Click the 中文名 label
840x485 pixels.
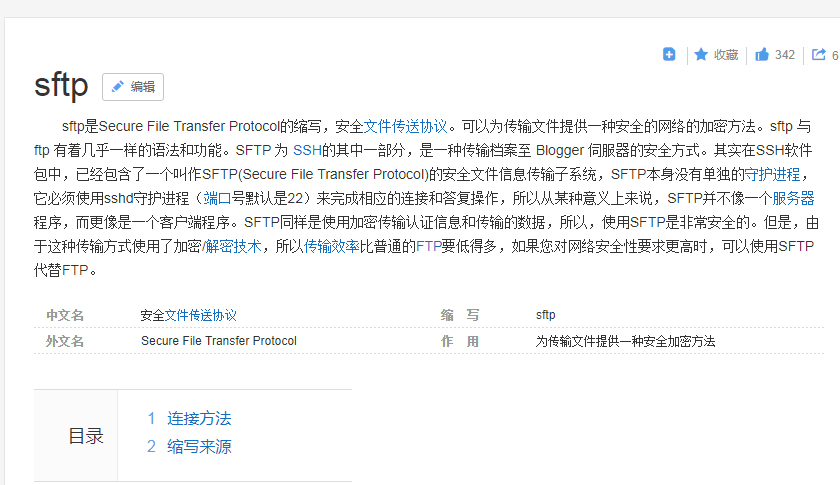(x=65, y=315)
